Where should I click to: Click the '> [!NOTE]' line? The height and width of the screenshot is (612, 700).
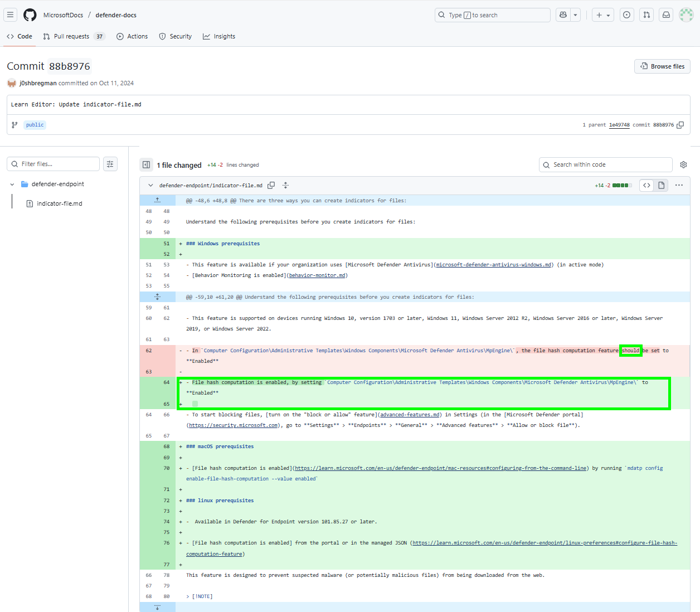click(x=200, y=596)
